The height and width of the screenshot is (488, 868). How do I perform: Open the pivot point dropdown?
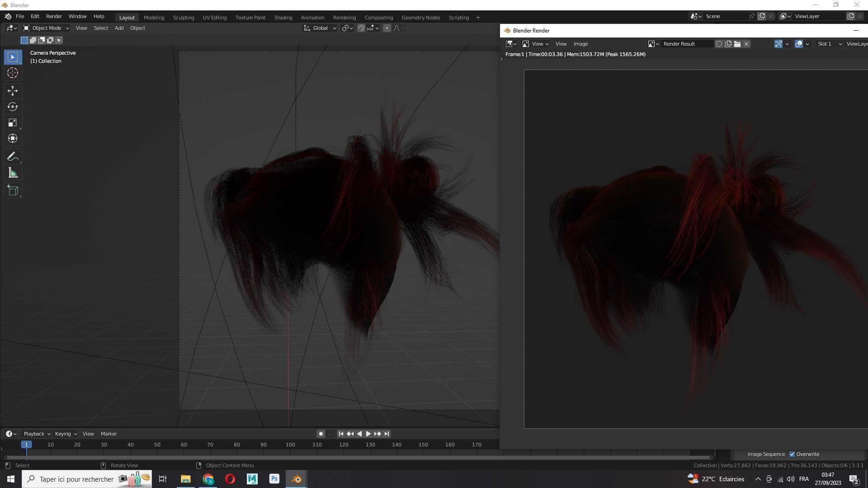[x=347, y=28]
